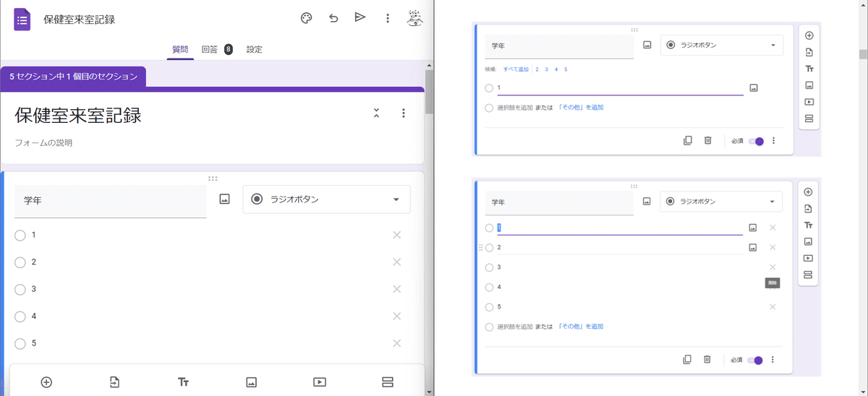This screenshot has height=396, width=868.
Task: Click the undo arrow in header
Action: [x=333, y=18]
